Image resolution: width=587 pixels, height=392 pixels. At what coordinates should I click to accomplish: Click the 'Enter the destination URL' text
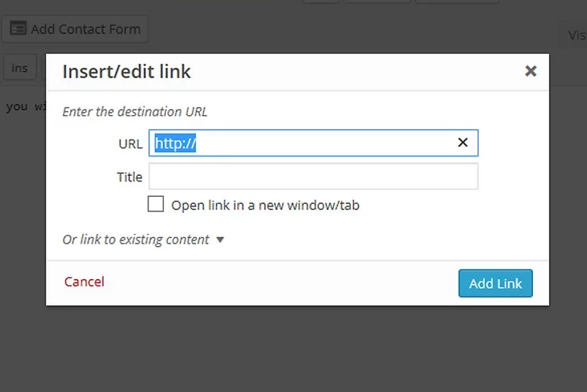135,112
